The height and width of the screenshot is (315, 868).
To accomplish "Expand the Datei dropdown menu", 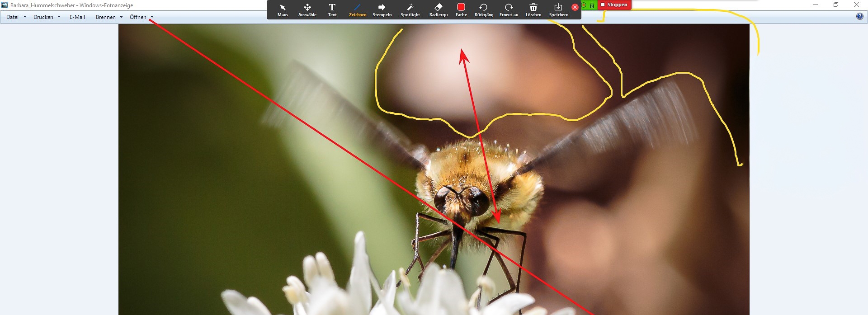I will [16, 17].
